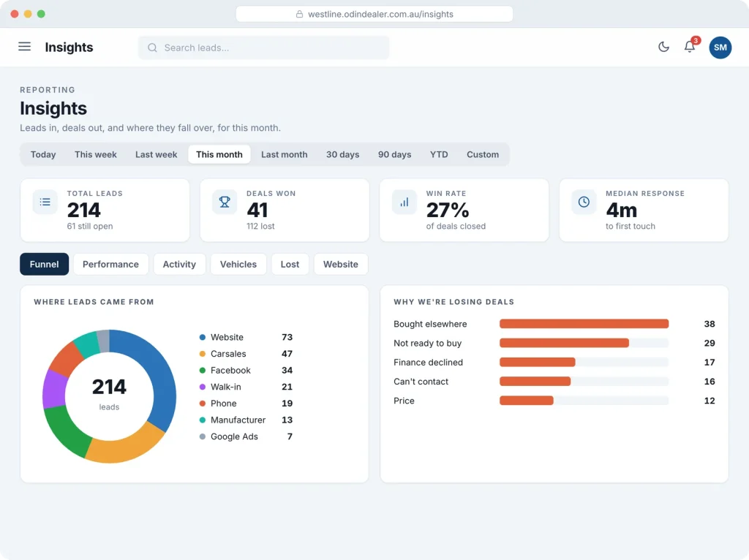Click the Google Ads grey legend dot
Screen dimensions: 749x560
click(203, 436)
